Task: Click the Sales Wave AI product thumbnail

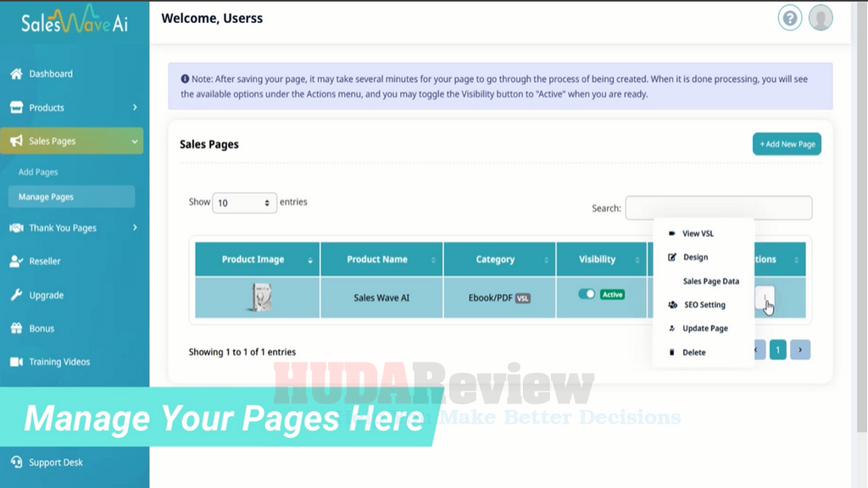Action: coord(261,297)
